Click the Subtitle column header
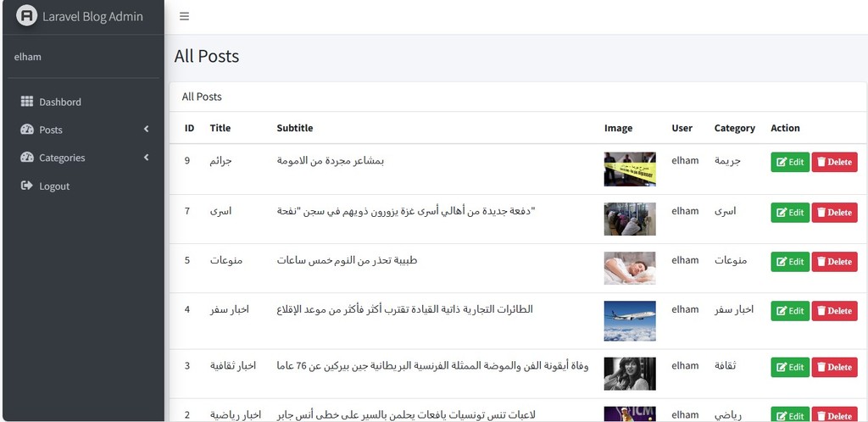The height and width of the screenshot is (422, 868). pyautogui.click(x=294, y=128)
